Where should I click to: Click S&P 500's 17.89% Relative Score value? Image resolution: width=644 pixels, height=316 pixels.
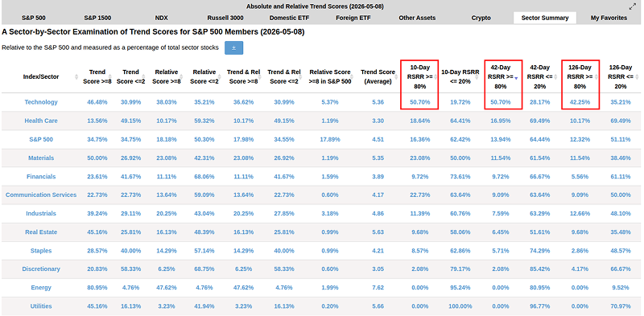330,140
